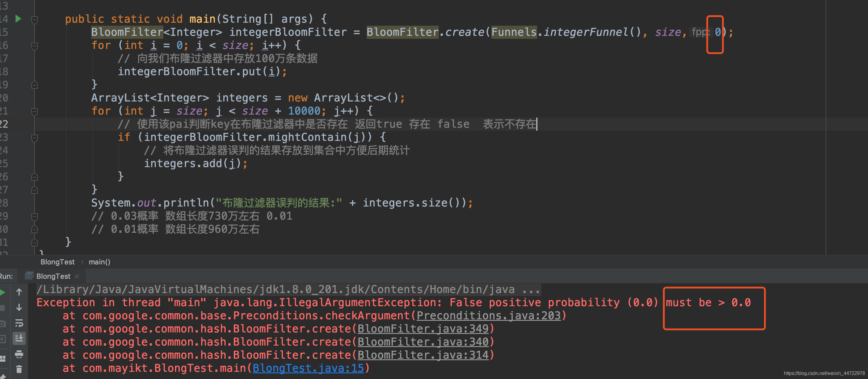Toggle soft-wrap in console

(19, 323)
